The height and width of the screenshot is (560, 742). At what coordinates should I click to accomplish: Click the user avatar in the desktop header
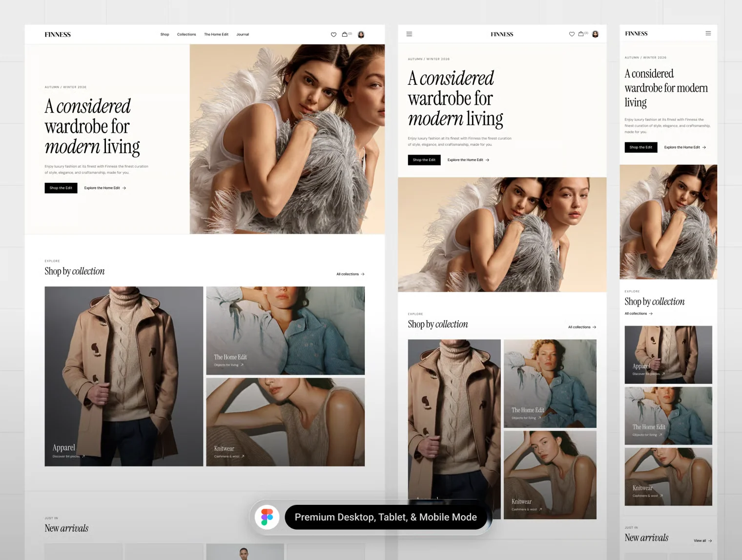[361, 35]
